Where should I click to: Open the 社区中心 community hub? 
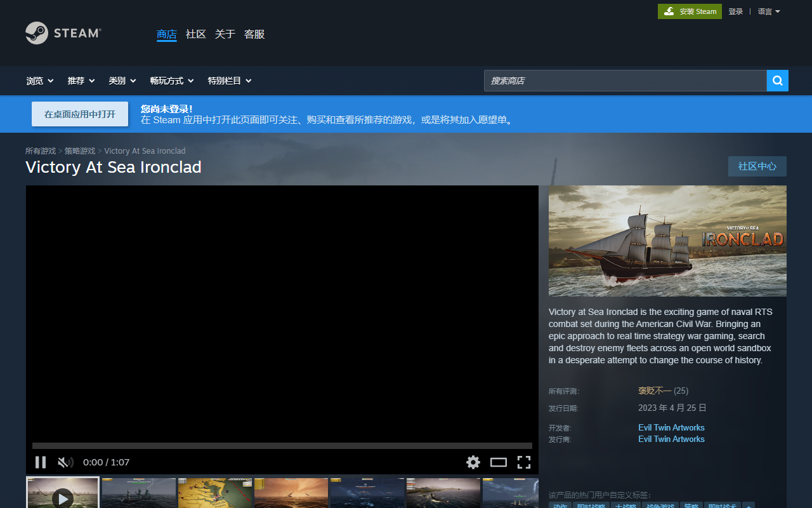click(x=757, y=166)
